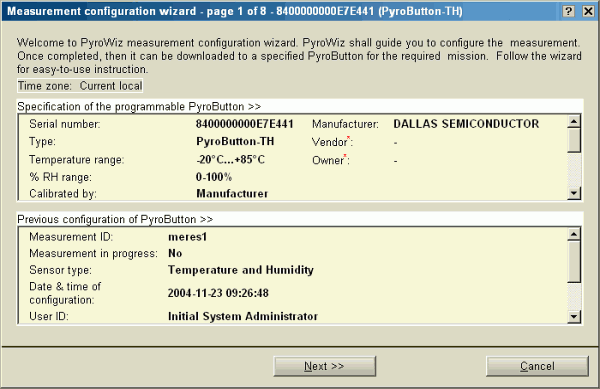Click the previous configuration scroll up arrow
The width and height of the screenshot is (600, 389).
(x=574, y=234)
